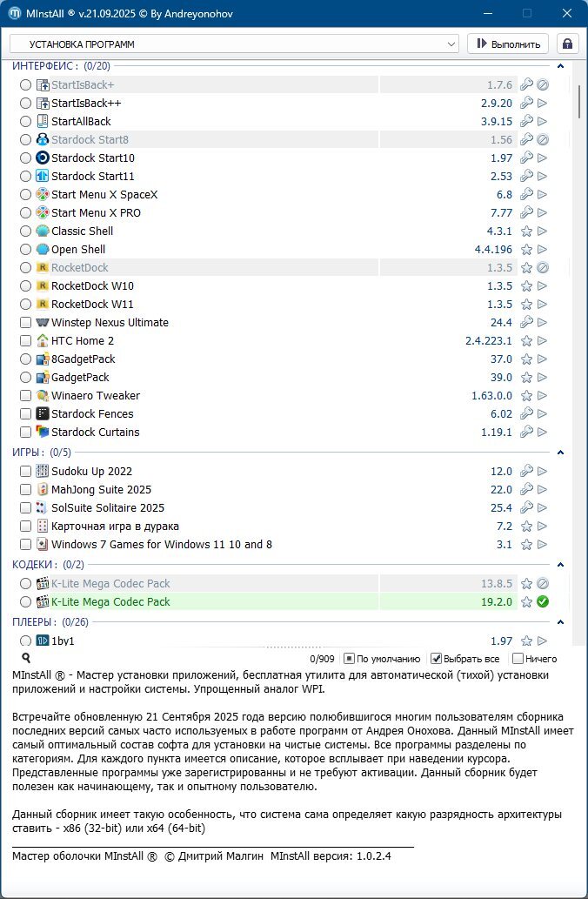Click the play arrow for StartAllBack
This screenshot has height=899, width=588.
(x=542, y=122)
